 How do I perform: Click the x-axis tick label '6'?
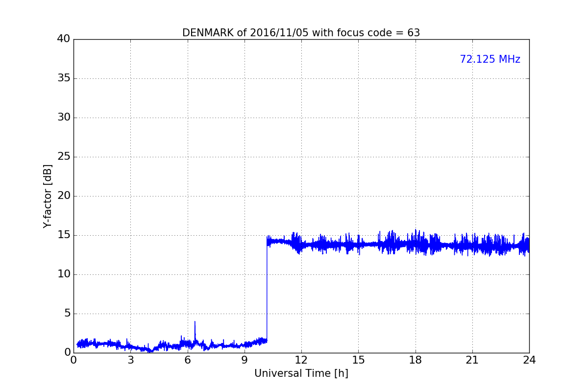pos(188,360)
